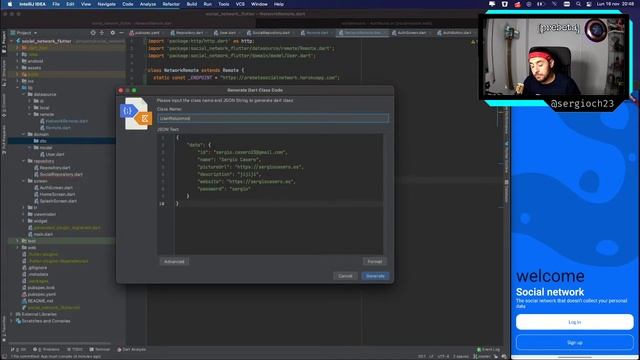Open the Refactor menu
This screenshot has width=640, height=360.
click(171, 4)
